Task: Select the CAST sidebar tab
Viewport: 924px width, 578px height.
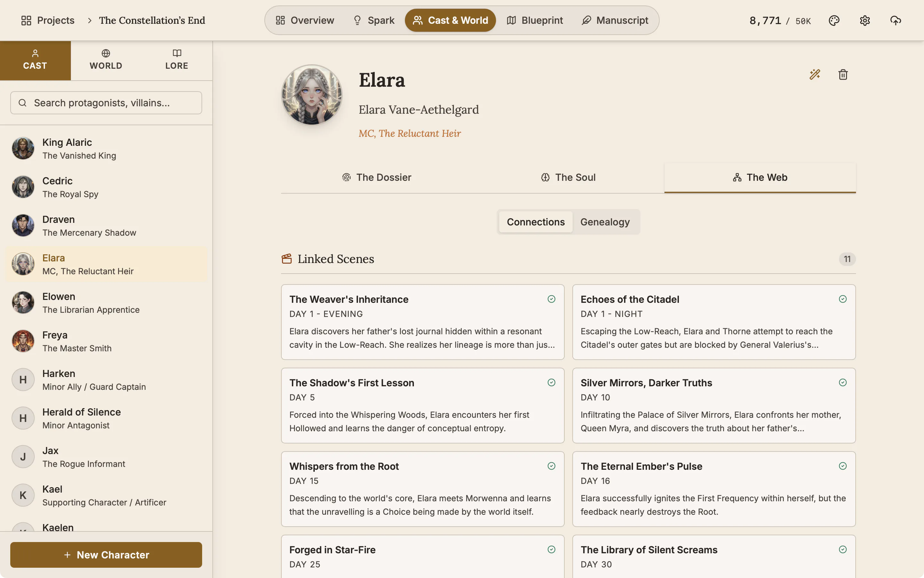Action: tap(35, 60)
